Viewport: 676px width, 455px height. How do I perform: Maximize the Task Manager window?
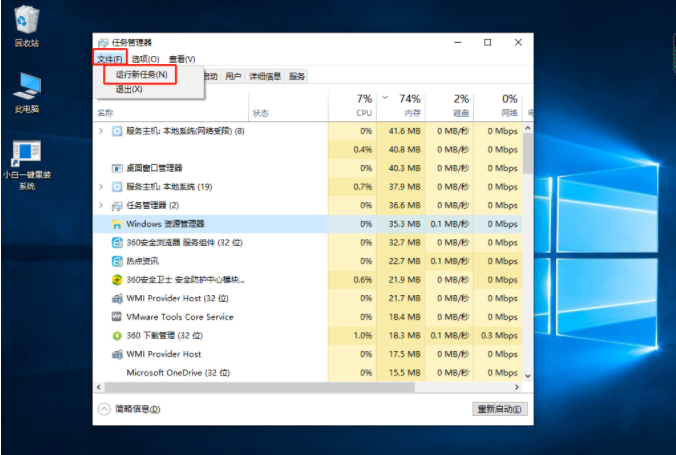488,42
